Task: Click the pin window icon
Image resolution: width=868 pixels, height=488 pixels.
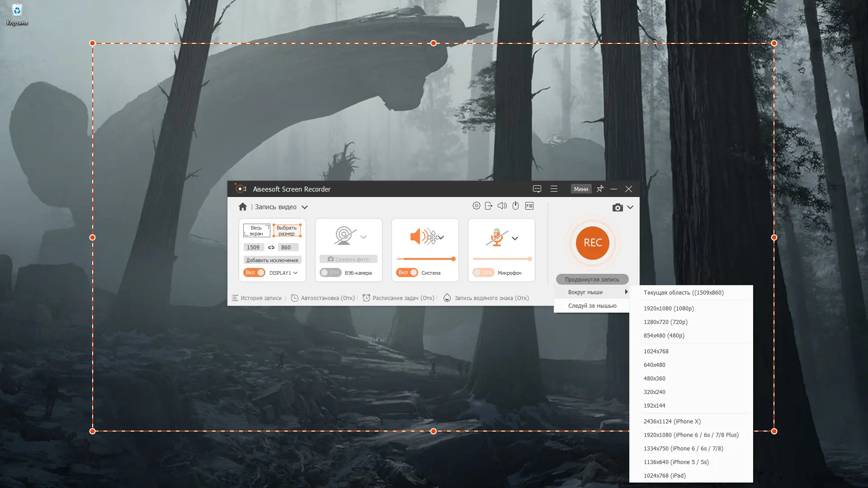Action: click(x=600, y=189)
